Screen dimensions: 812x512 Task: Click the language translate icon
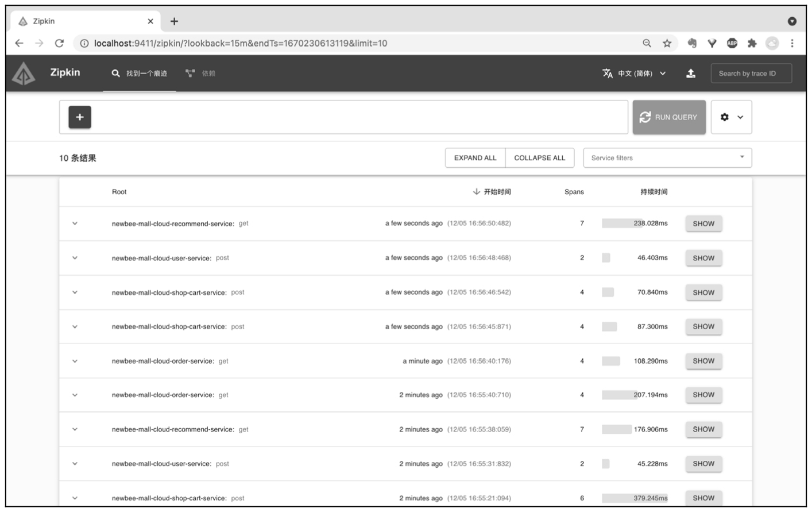click(608, 74)
